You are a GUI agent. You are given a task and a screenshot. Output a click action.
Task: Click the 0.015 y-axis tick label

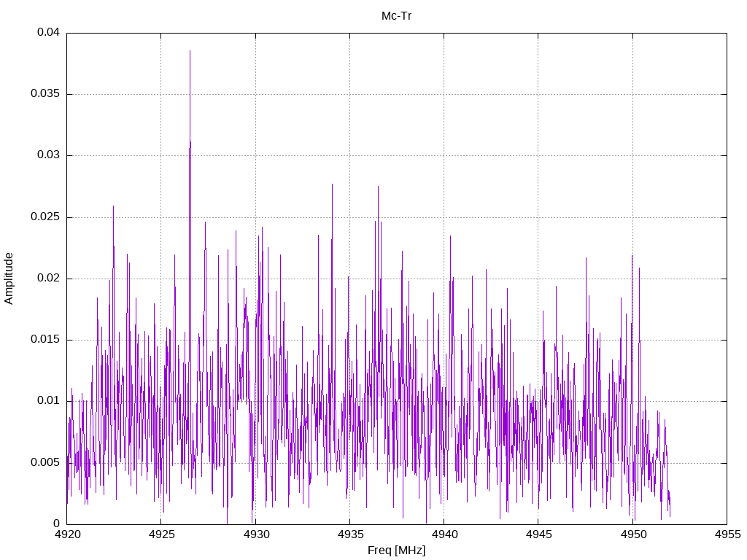[45, 340]
